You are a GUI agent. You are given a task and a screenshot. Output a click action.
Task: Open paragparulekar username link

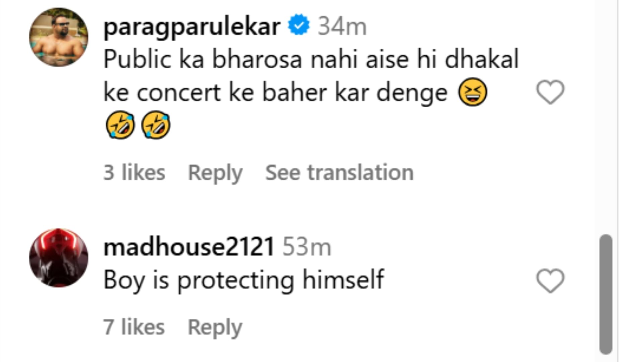point(192,27)
